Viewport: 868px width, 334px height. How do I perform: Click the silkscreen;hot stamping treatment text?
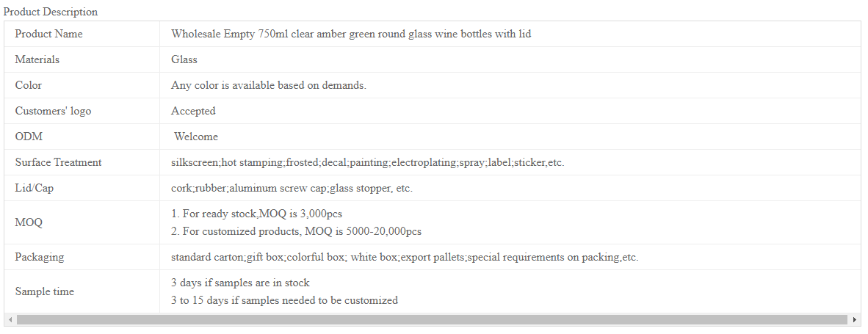click(368, 162)
